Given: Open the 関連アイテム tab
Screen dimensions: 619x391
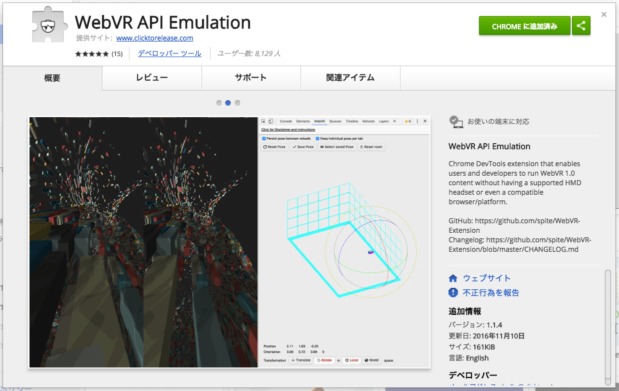Looking at the screenshot, I should [350, 78].
